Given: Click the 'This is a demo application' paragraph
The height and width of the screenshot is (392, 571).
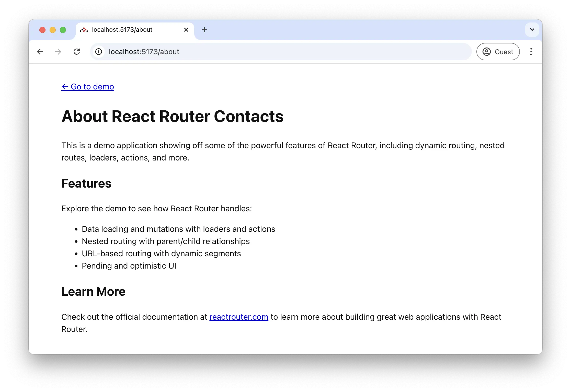Looking at the screenshot, I should pos(283,152).
